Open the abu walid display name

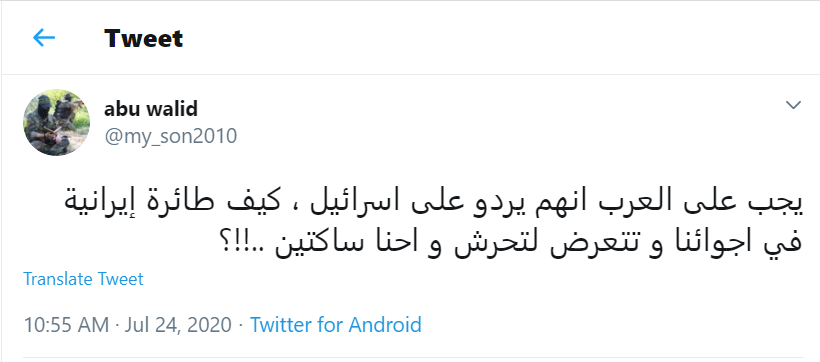[151, 109]
